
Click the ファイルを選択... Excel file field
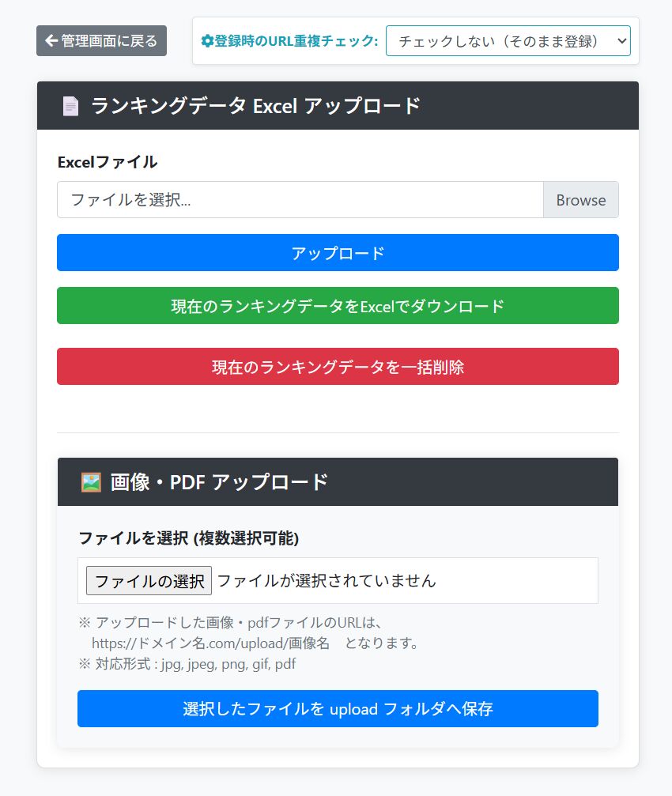[x=300, y=200]
